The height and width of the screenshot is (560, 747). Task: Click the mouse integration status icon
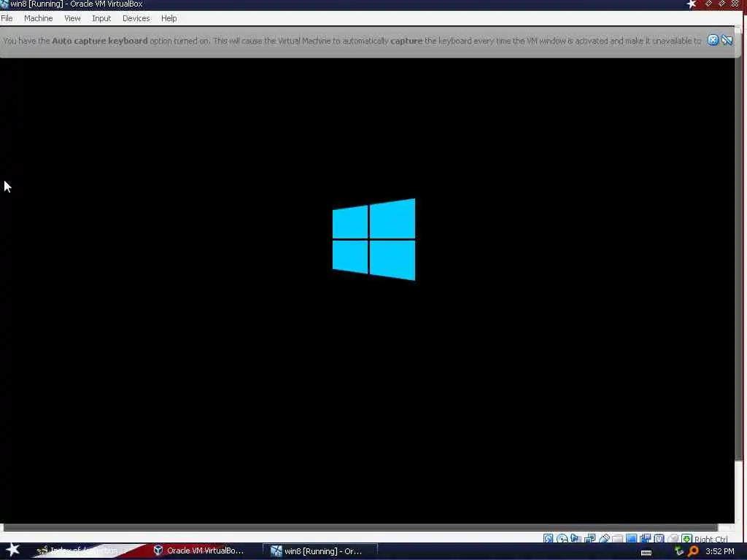click(x=673, y=539)
